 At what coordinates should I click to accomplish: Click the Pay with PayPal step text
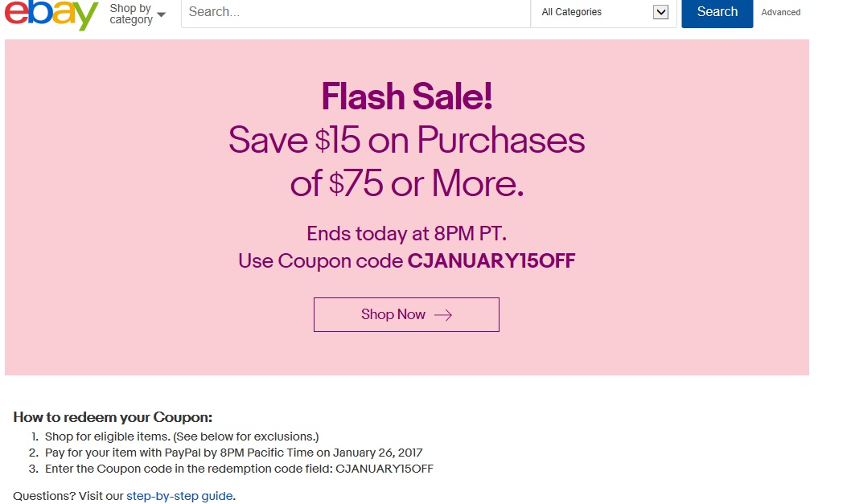click(233, 453)
